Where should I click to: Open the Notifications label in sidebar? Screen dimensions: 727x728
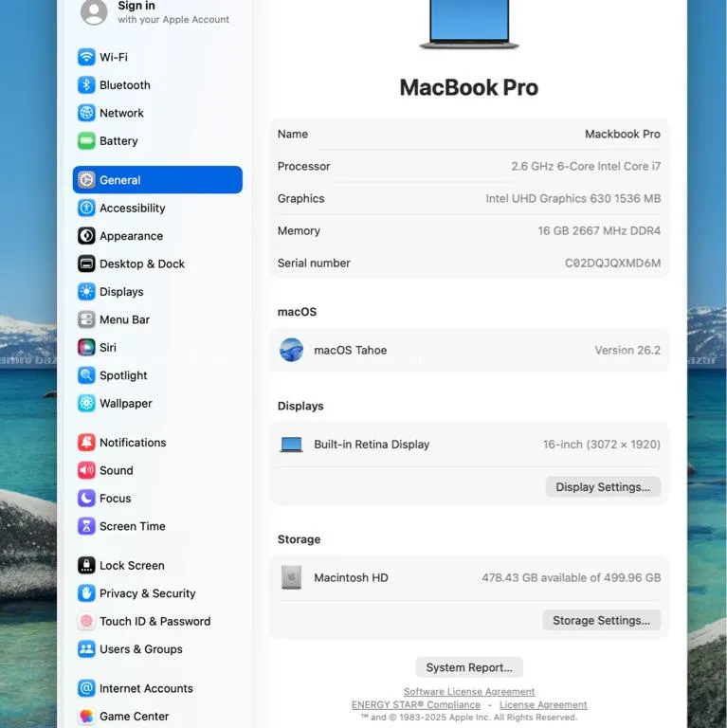pyautogui.click(x=133, y=443)
